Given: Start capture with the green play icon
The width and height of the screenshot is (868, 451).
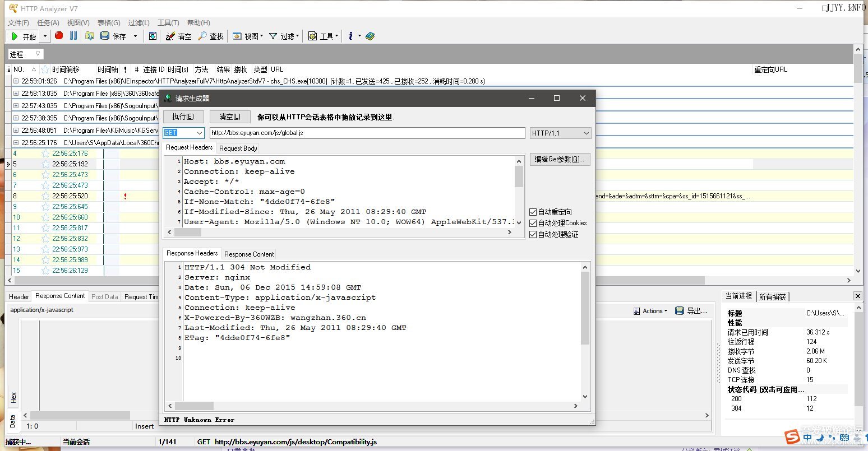Looking at the screenshot, I should tap(14, 35).
